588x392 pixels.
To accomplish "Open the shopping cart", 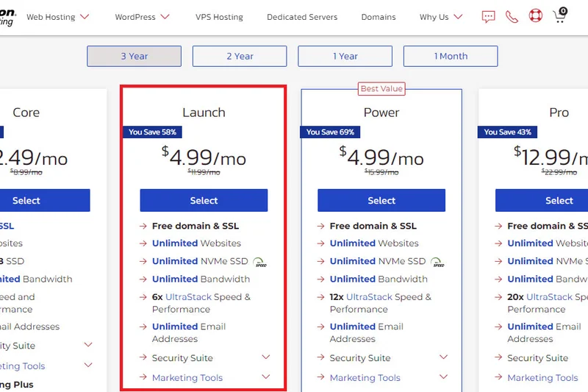I will 560,15.
